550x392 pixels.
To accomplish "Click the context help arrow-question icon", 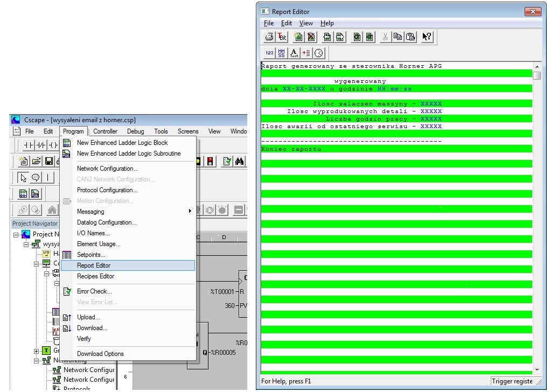I will point(427,37).
